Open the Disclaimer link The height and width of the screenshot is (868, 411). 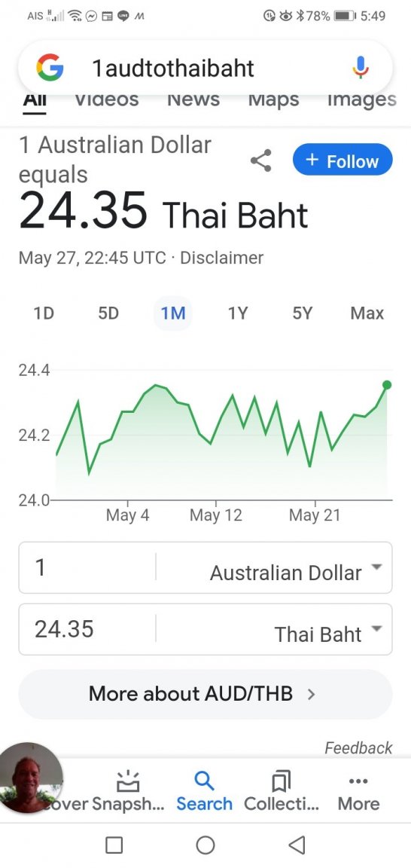click(x=221, y=258)
